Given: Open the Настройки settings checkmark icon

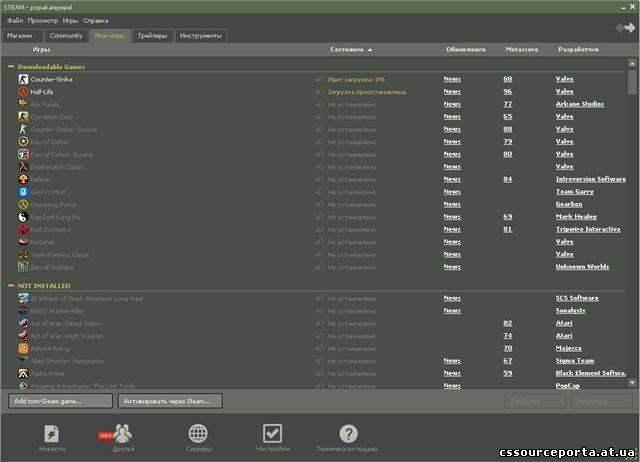Looking at the screenshot, I should (272, 433).
